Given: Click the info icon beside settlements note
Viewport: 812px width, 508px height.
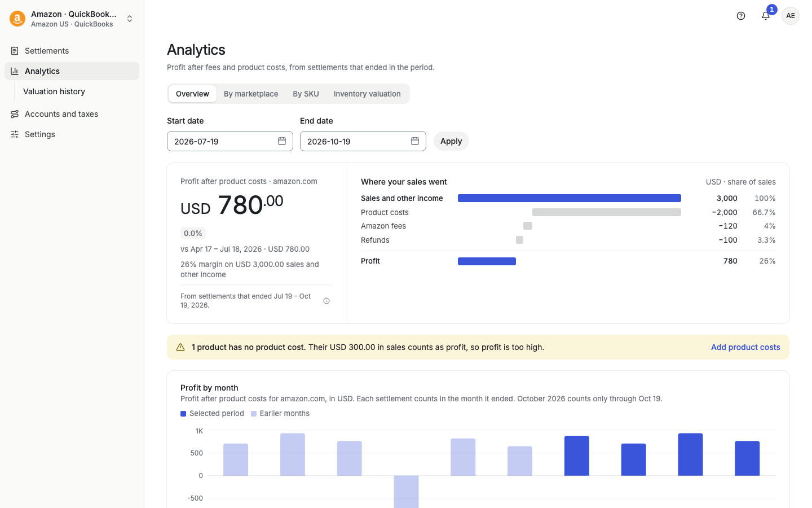Looking at the screenshot, I should click(326, 301).
